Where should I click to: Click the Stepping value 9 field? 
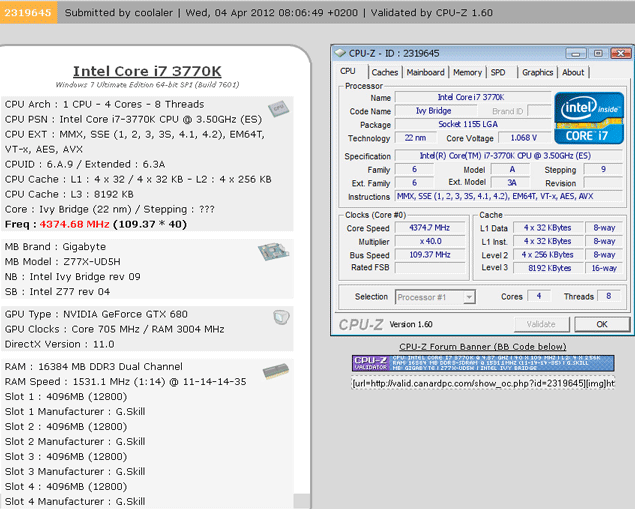(603, 169)
